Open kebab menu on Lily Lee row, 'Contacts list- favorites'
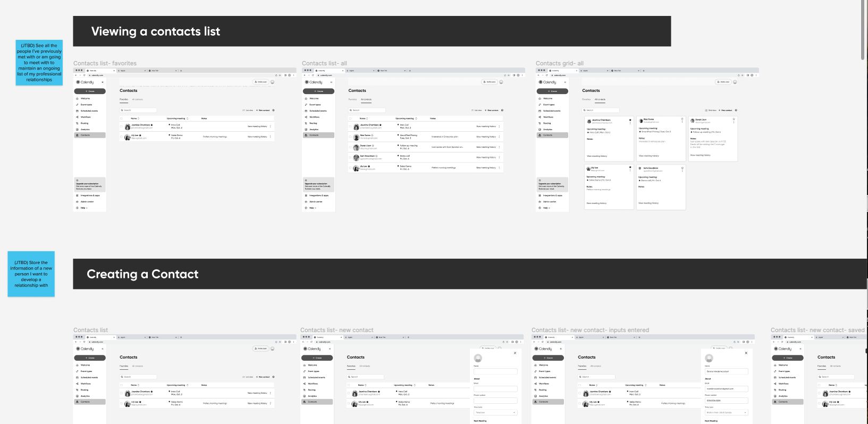868x424 pixels. [271, 137]
